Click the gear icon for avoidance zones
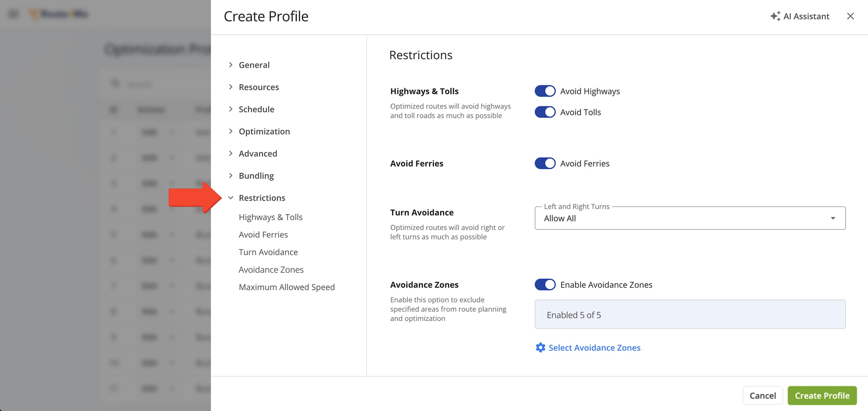Image resolution: width=868 pixels, height=411 pixels. click(540, 347)
